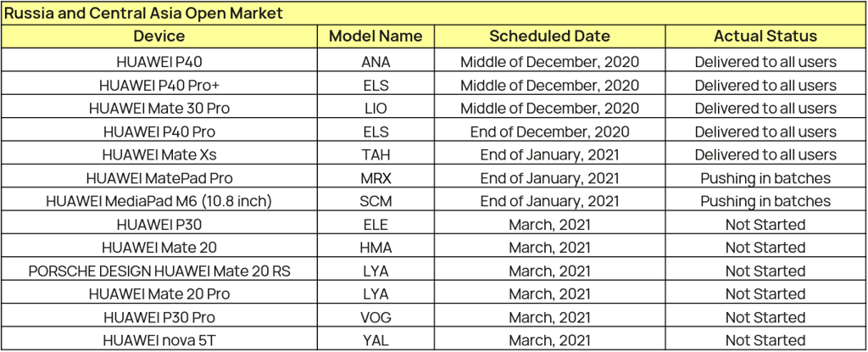Select the HMA model name cell

[376, 248]
